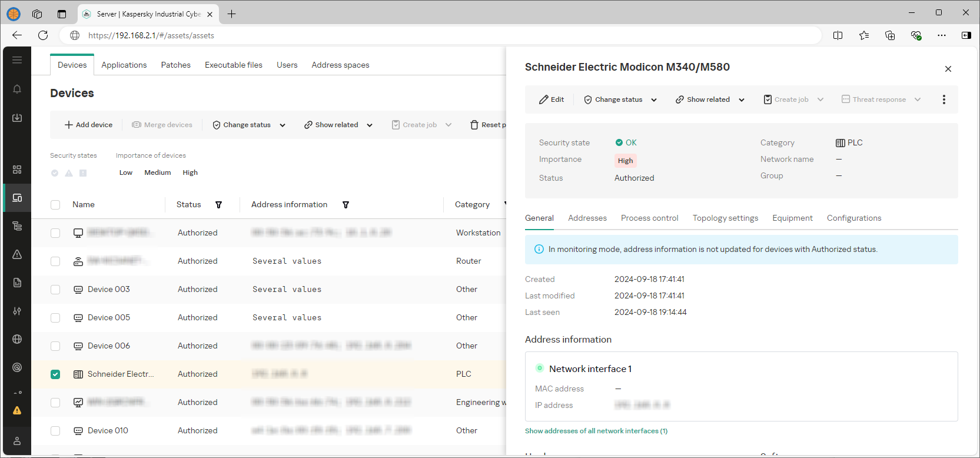Expand Show related dropdown in devices toolbar
This screenshot has height=458, width=980.
point(338,125)
